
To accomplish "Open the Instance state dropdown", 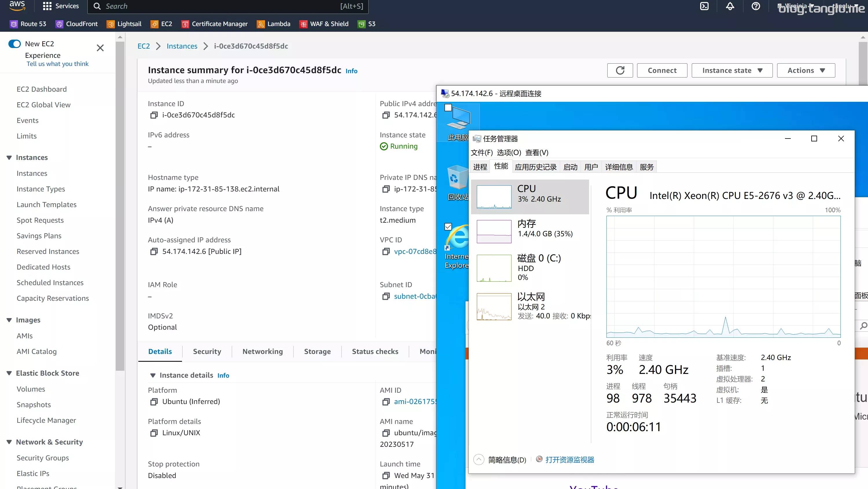I will [732, 70].
